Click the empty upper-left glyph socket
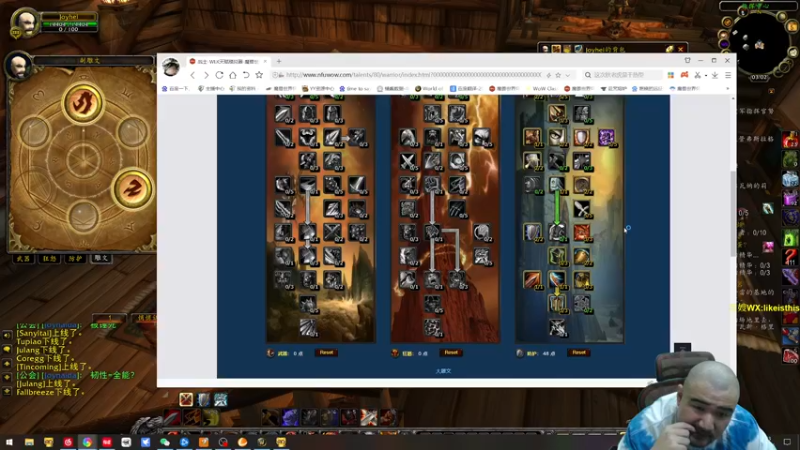Viewport: 800px width, 450px height. point(34,132)
